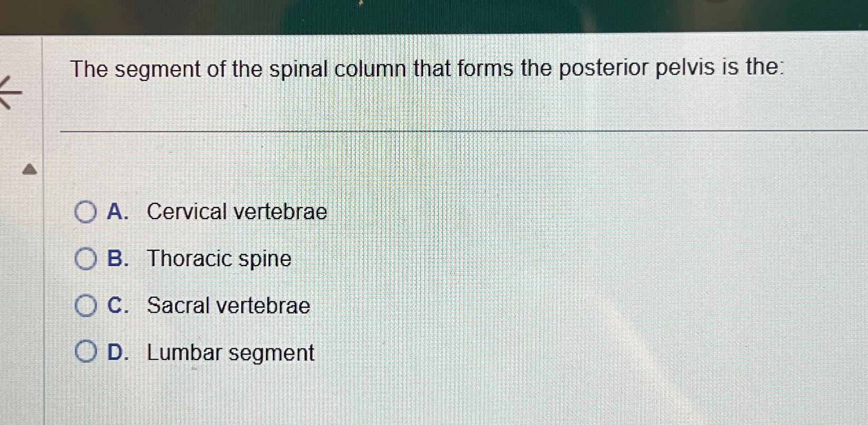Screen dimensions: 868x425
Task: Choose the answer labeled Cervical vertebrae
Action: pos(236,212)
